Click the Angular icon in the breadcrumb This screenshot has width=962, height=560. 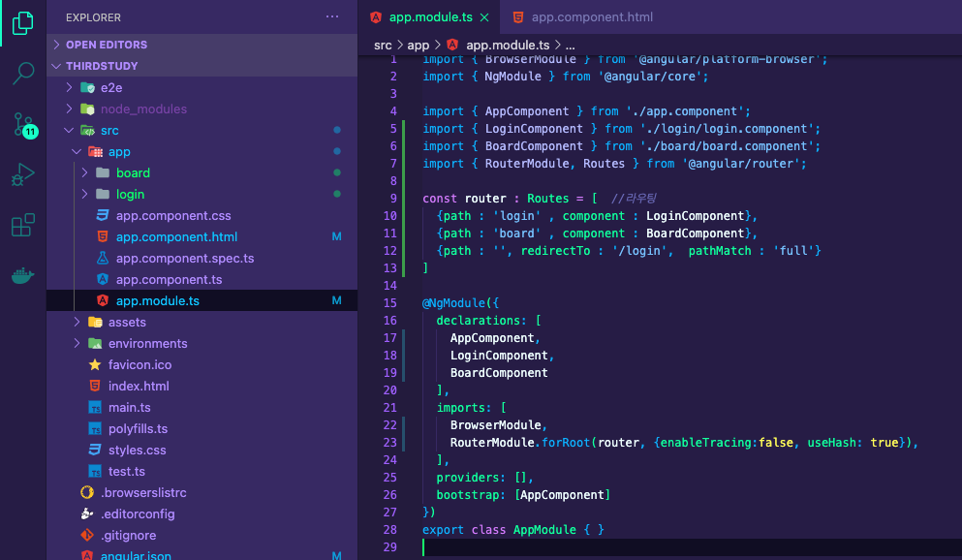tap(452, 45)
